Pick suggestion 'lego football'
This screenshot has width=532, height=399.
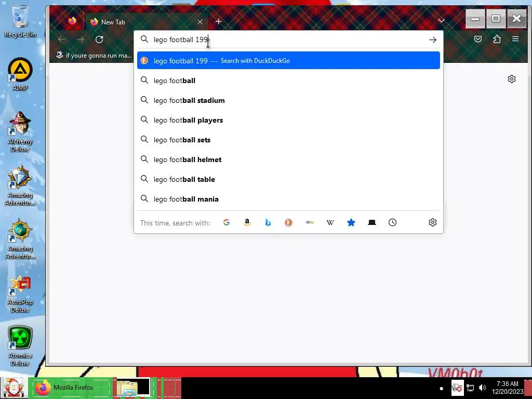click(x=288, y=81)
